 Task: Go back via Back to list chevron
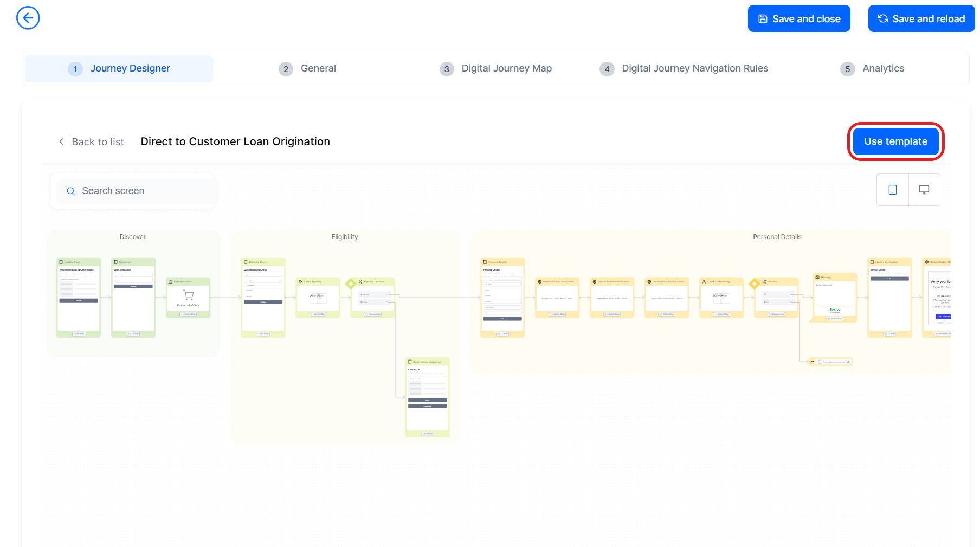click(x=61, y=141)
